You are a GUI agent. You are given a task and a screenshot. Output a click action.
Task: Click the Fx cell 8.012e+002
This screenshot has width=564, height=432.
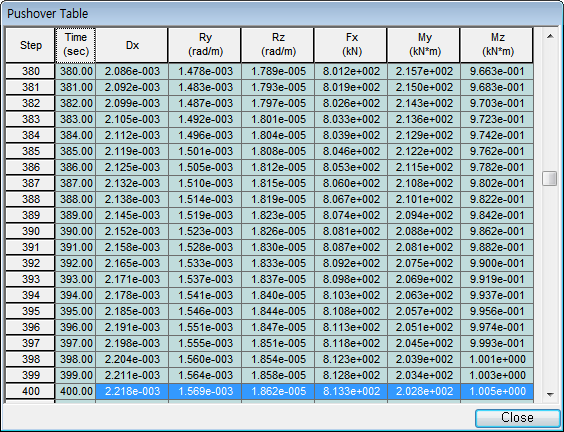[351, 71]
